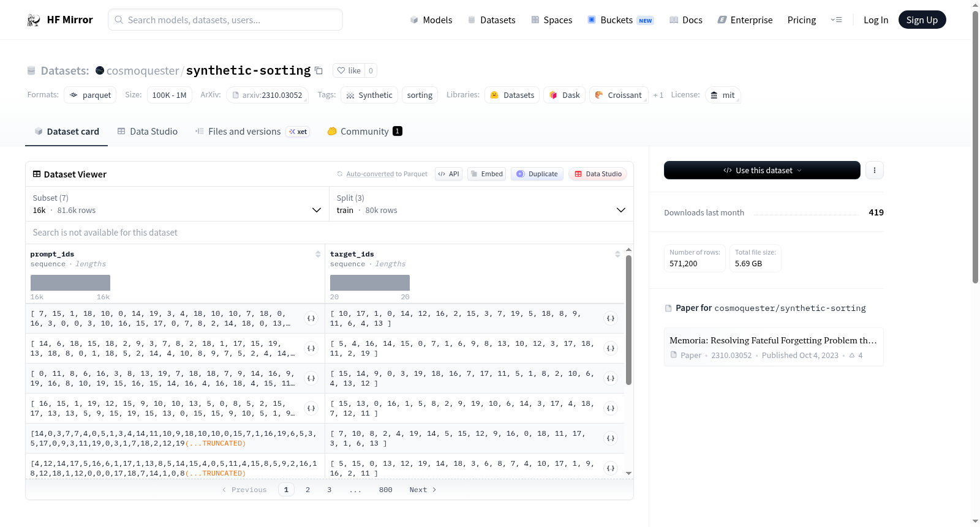
Task: Expand JSON icon for fifth target_ids row
Action: (x=611, y=438)
